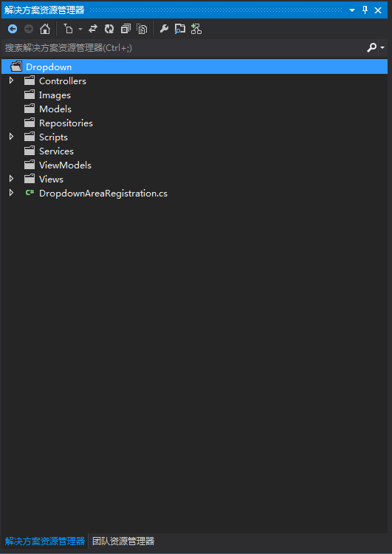The image size is (392, 554).
Task: Collapse All items icon
Action: pyautogui.click(x=125, y=29)
